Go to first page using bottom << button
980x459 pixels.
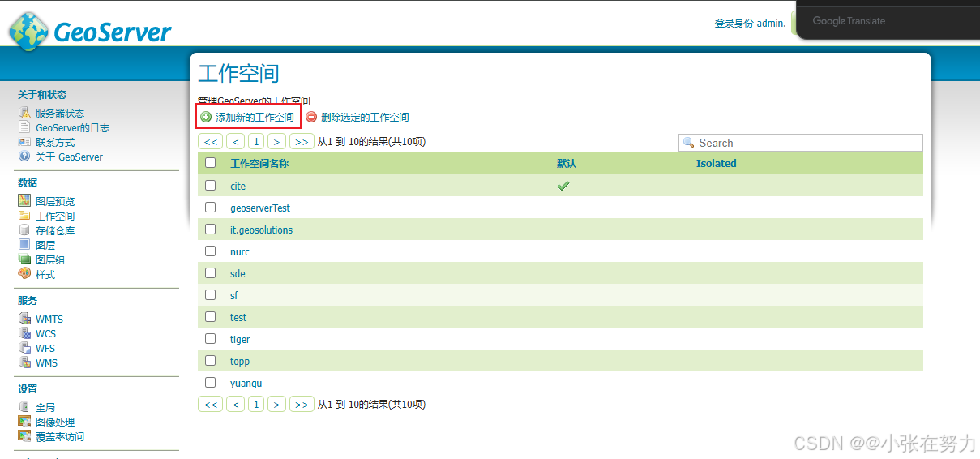211,404
